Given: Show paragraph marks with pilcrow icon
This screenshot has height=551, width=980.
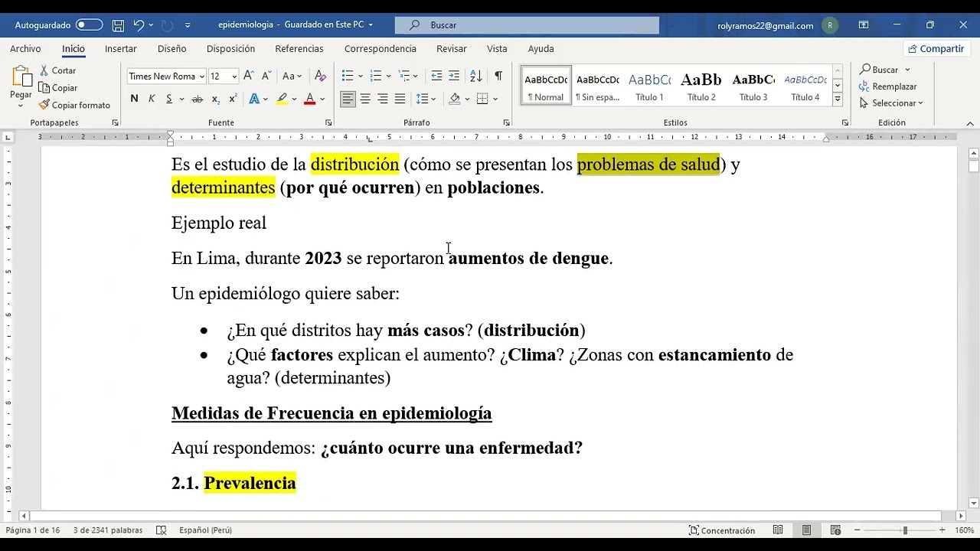Looking at the screenshot, I should (498, 76).
